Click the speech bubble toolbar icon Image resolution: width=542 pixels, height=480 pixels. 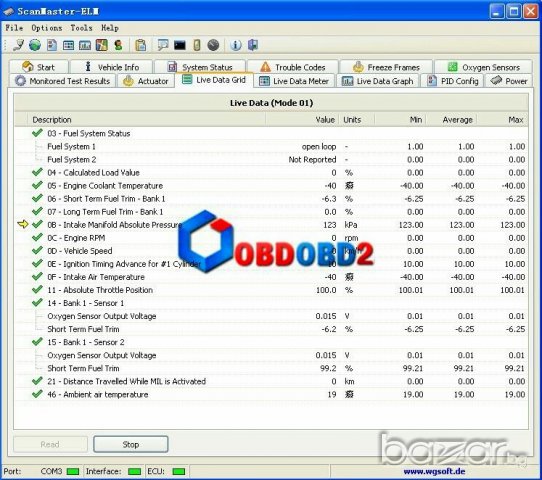(163, 45)
